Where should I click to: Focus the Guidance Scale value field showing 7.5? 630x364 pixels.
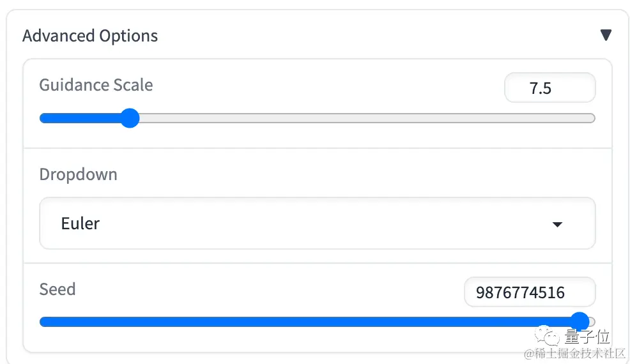click(549, 87)
